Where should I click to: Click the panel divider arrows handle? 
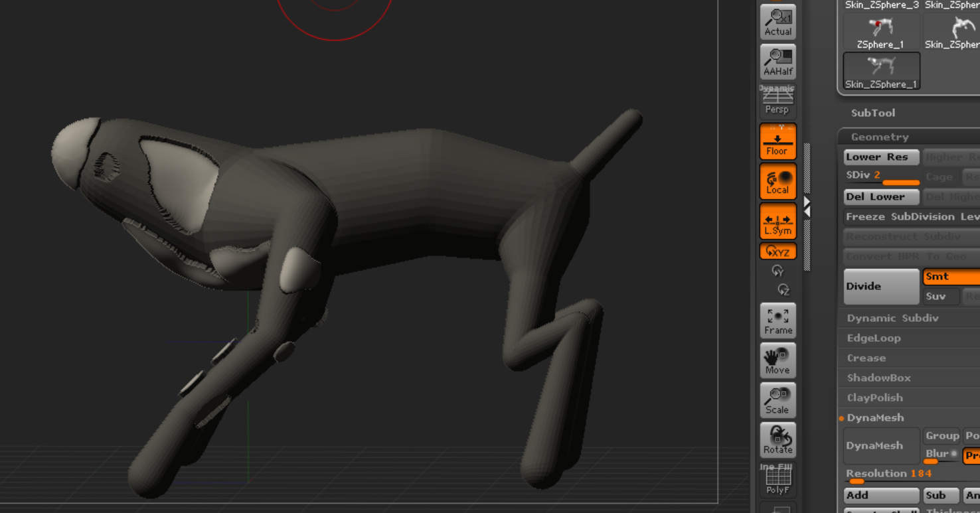point(807,206)
